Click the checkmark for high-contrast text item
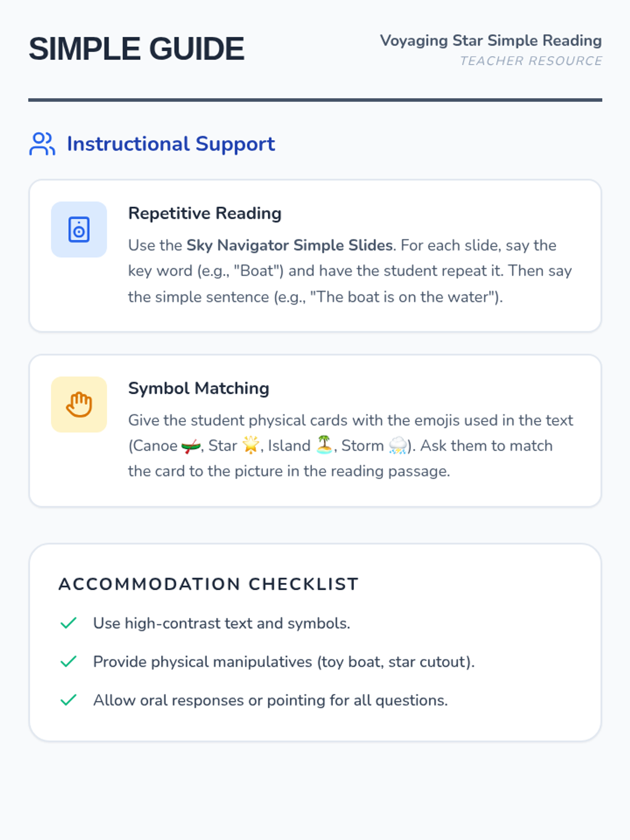Image resolution: width=630 pixels, height=840 pixels. 69,623
